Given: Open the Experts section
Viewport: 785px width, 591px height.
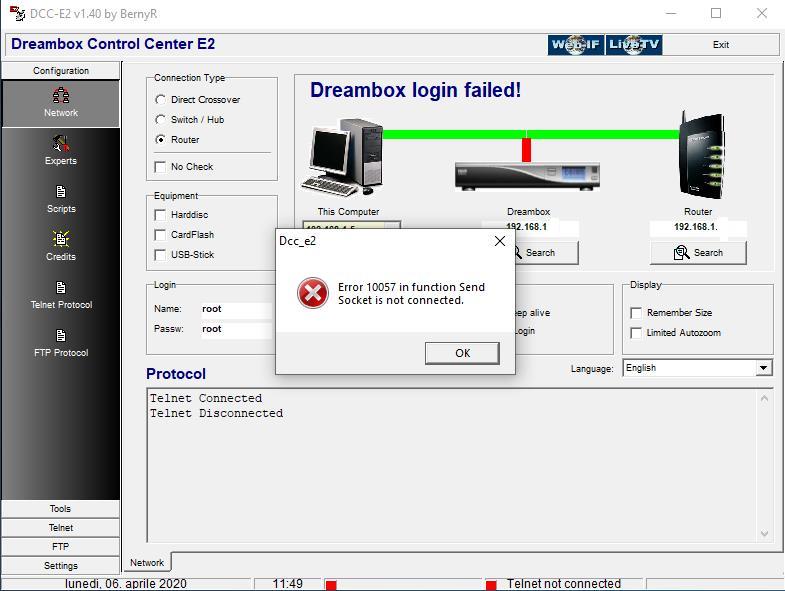Looking at the screenshot, I should (x=61, y=150).
